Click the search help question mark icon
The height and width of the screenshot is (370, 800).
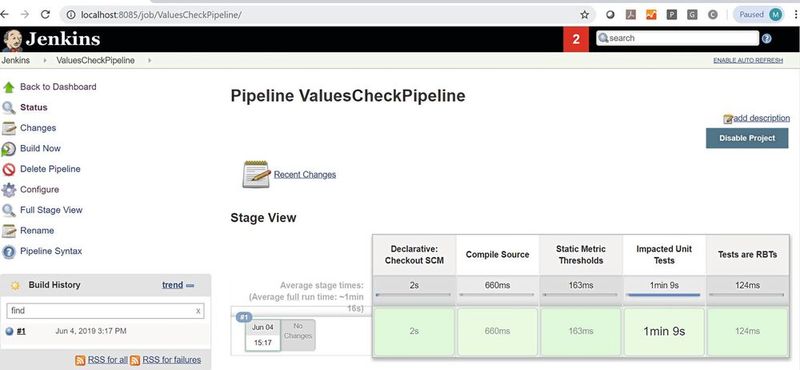[766, 38]
